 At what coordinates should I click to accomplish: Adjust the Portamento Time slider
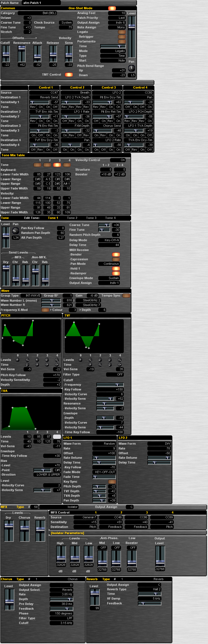coord(113,46)
